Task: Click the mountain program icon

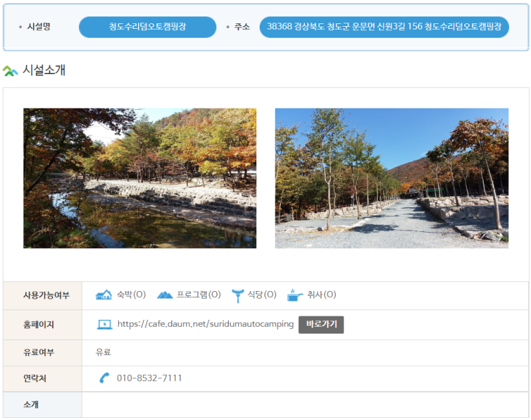Action: (165, 295)
